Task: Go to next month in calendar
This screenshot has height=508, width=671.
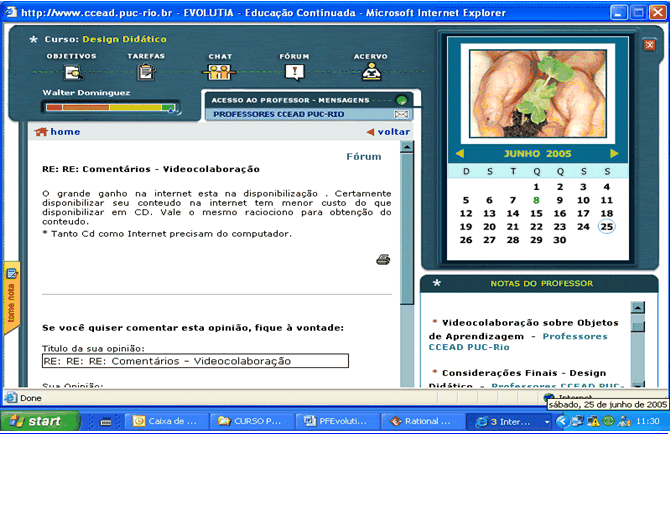Action: click(x=614, y=154)
